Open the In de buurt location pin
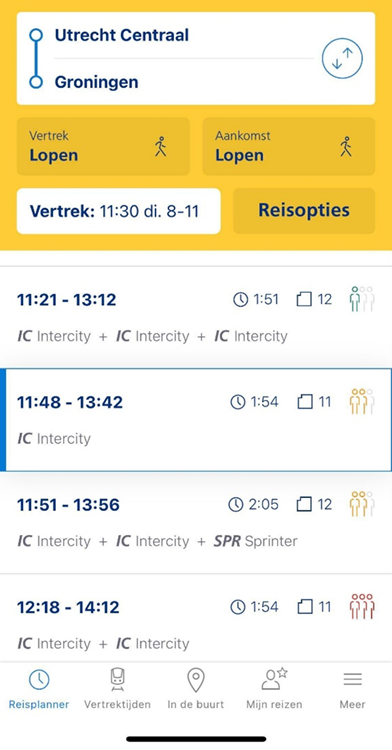Viewport: 392px width, 750px height. [x=196, y=680]
